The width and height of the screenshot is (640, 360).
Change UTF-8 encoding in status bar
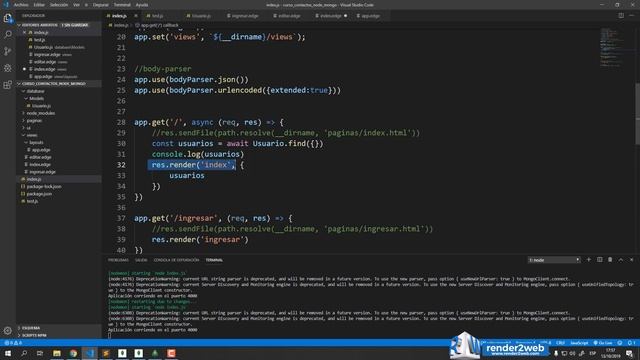click(546, 343)
